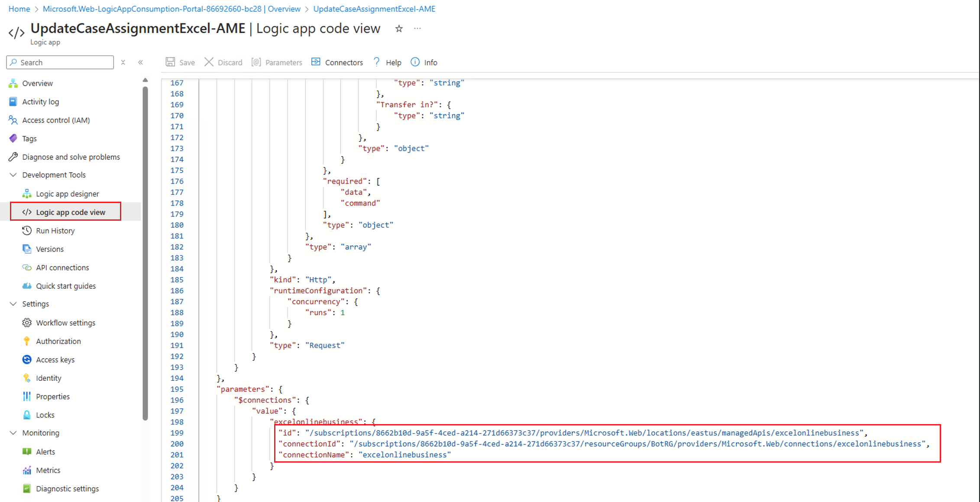Click the Tags icon in sidebar
The width and height of the screenshot is (980, 502).
13,138
